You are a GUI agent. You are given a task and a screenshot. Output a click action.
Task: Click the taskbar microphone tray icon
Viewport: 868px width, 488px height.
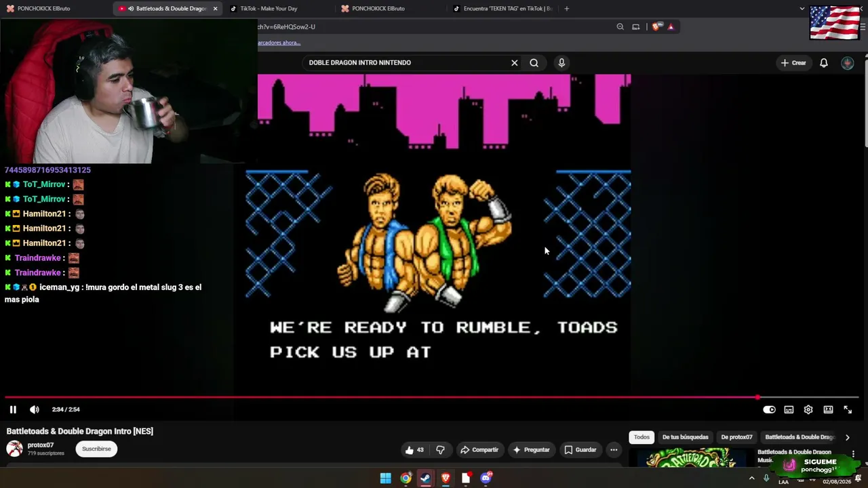(766, 479)
